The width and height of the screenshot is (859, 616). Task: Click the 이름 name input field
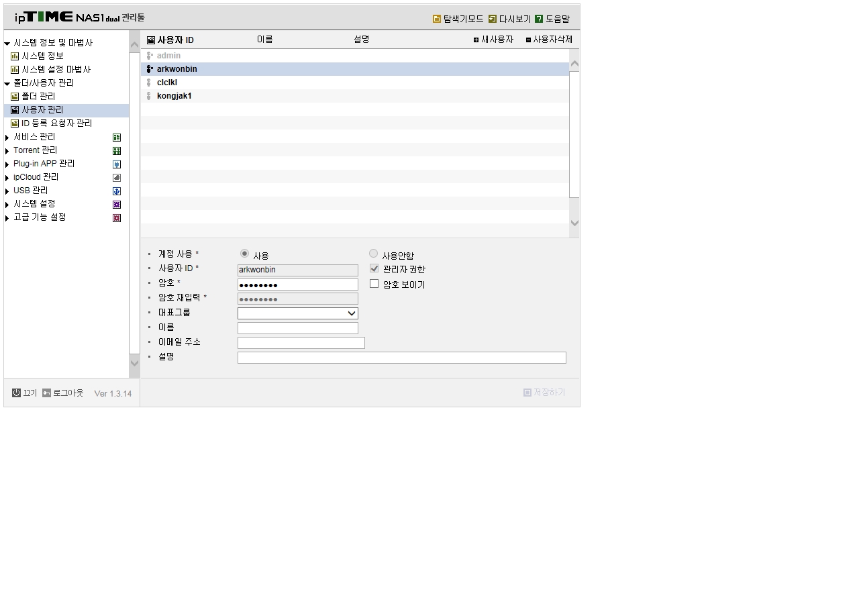[298, 328]
